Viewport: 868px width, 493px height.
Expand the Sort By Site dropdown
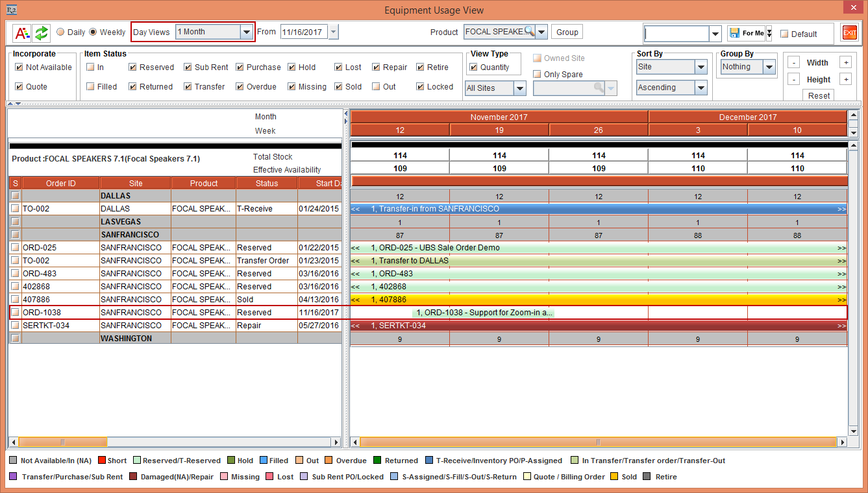pos(701,67)
